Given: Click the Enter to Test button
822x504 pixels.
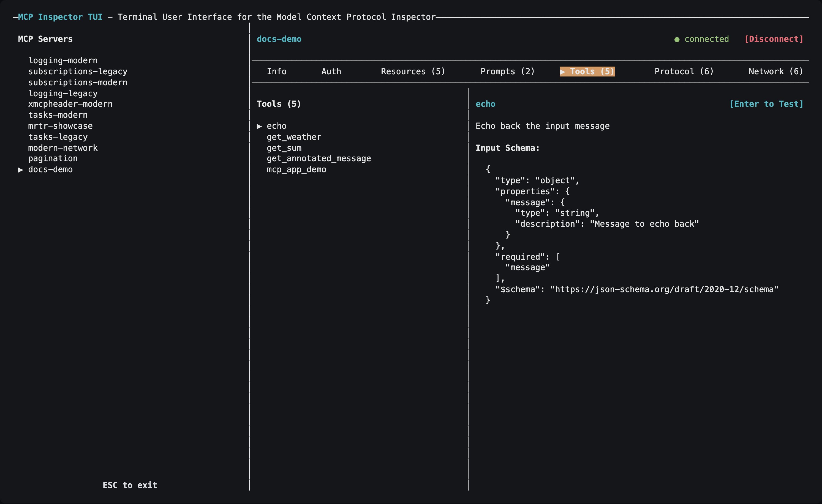Looking at the screenshot, I should (x=766, y=104).
